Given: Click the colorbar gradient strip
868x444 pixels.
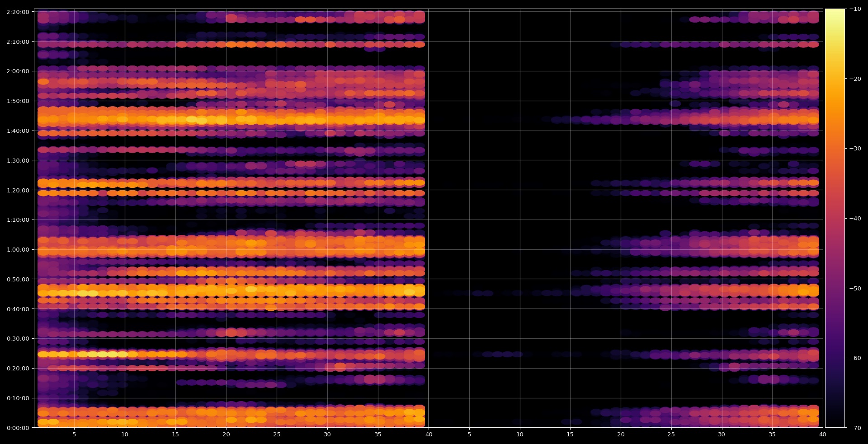Looking at the screenshot, I should pyautogui.click(x=835, y=218).
